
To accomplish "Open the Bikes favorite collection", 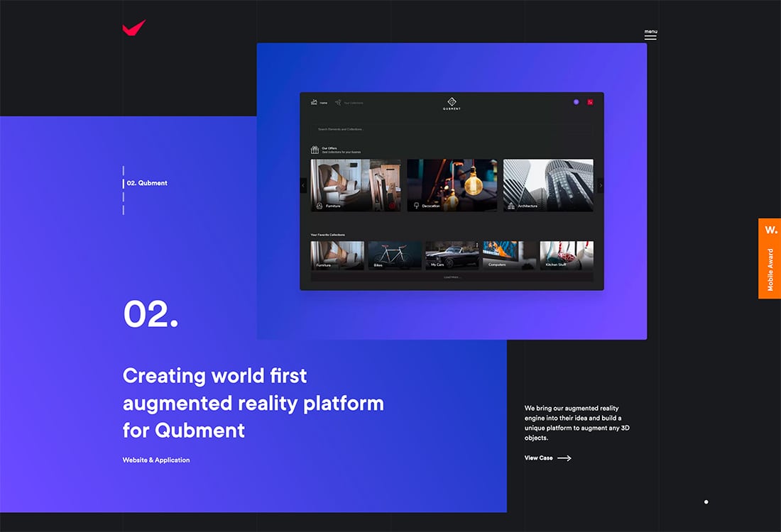I will coord(395,255).
